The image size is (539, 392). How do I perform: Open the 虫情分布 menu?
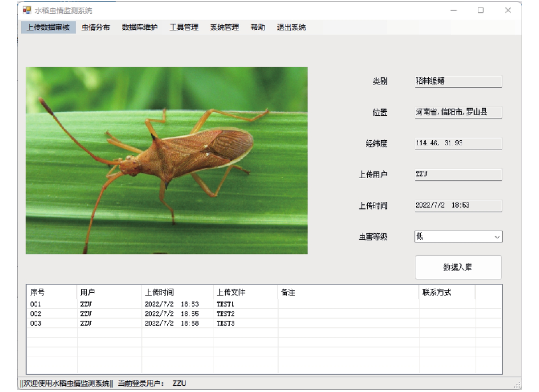[x=95, y=27]
